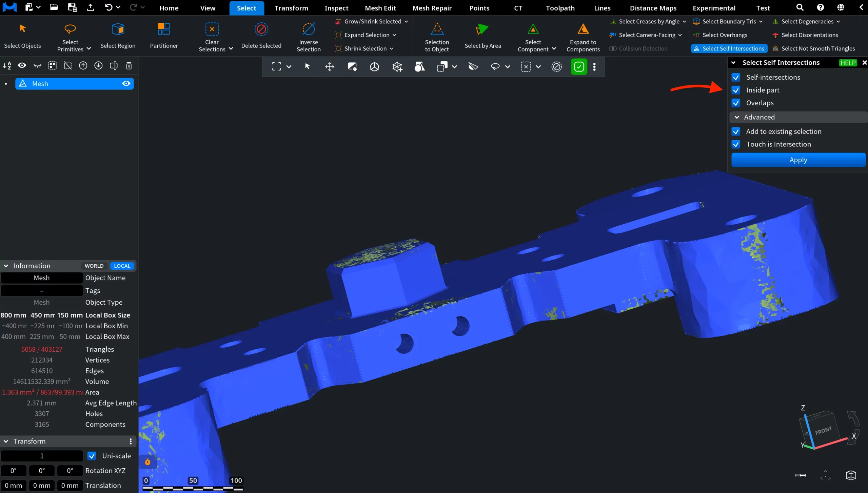Switch information to LOCAL coordinates
The image size is (868, 493).
(x=122, y=266)
